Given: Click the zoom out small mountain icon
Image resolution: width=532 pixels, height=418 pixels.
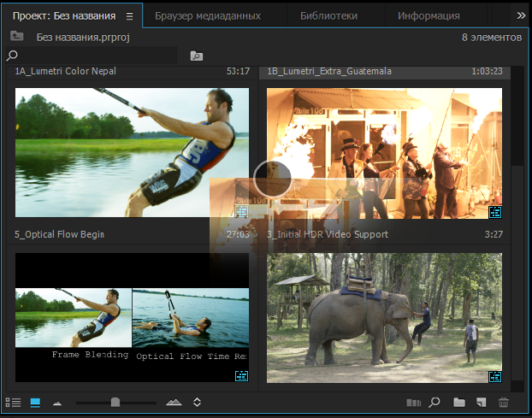Looking at the screenshot, I should pos(57,403).
